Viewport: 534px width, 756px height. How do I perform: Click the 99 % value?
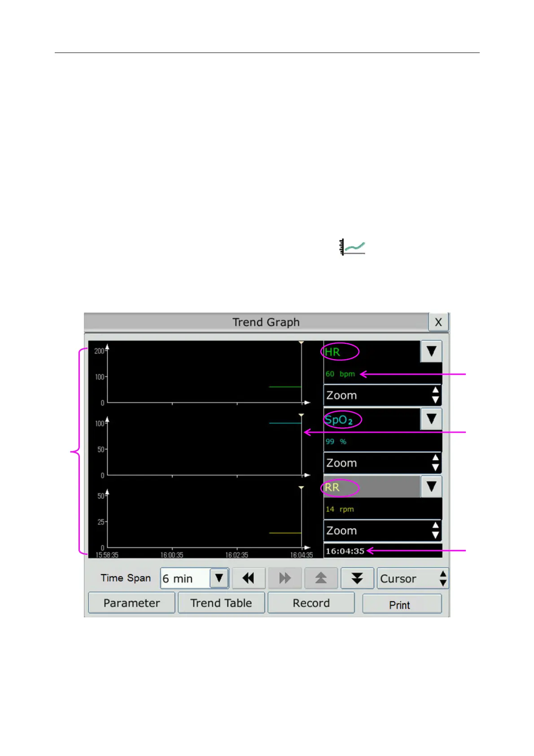[336, 442]
